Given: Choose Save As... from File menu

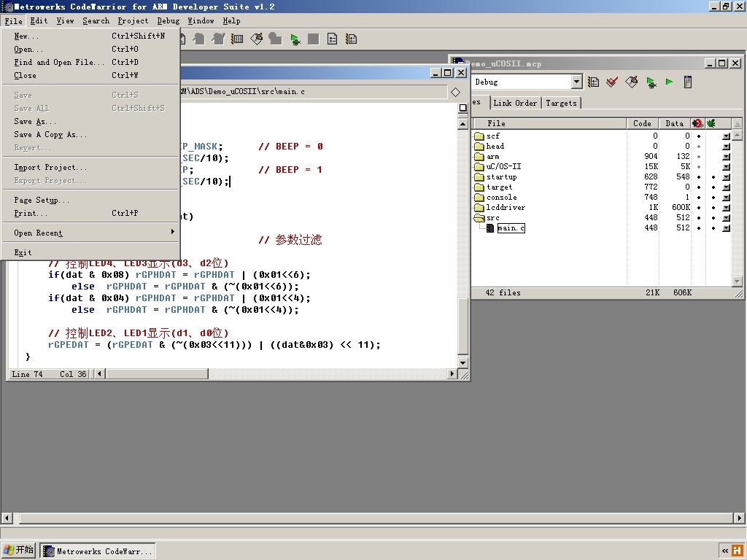Looking at the screenshot, I should pos(90,122).
